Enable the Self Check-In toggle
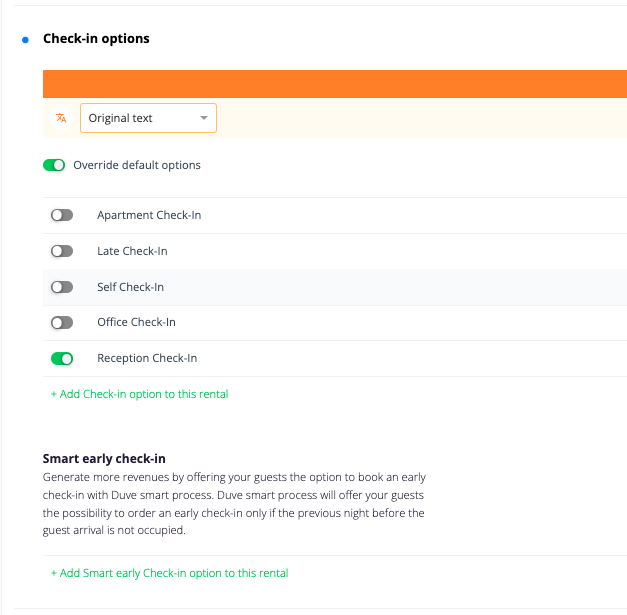Image resolution: width=627 pixels, height=615 pixels. pyautogui.click(x=62, y=287)
